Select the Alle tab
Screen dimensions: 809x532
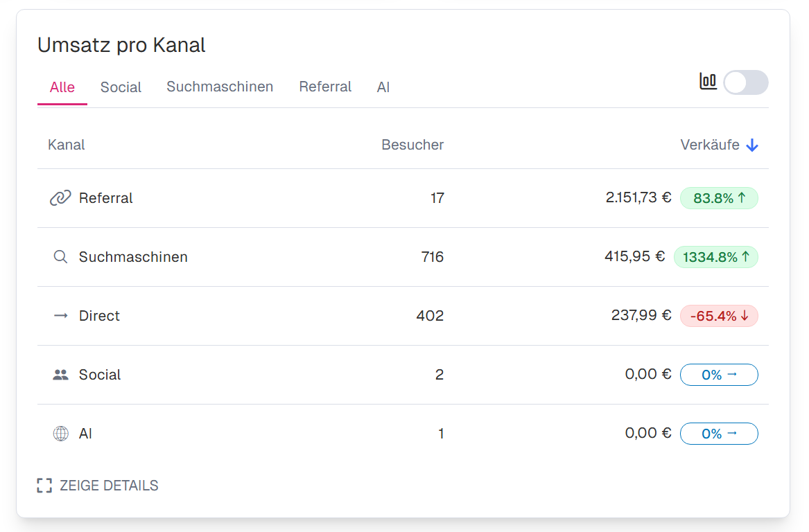[x=62, y=88]
